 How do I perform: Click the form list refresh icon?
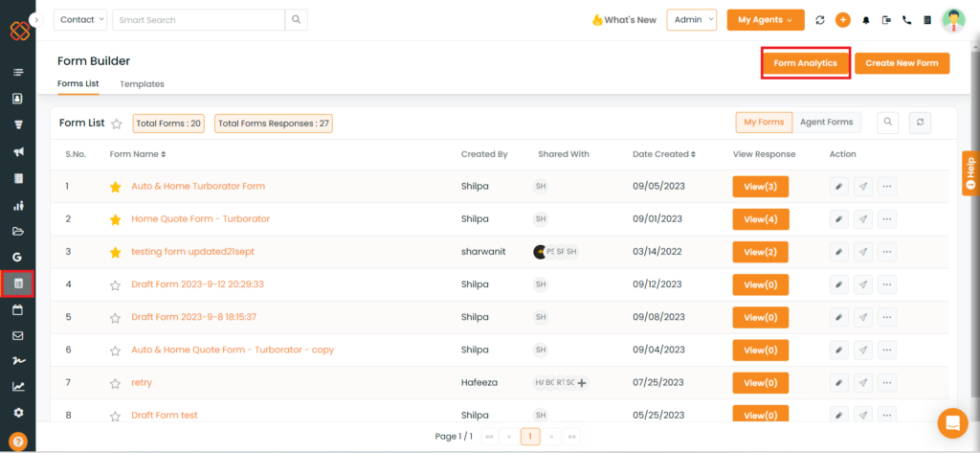point(920,123)
